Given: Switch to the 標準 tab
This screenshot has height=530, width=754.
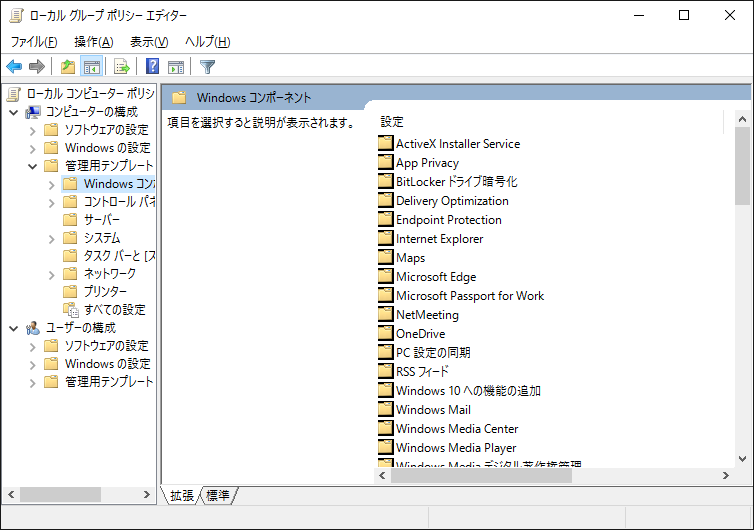Looking at the screenshot, I should pyautogui.click(x=218, y=495).
